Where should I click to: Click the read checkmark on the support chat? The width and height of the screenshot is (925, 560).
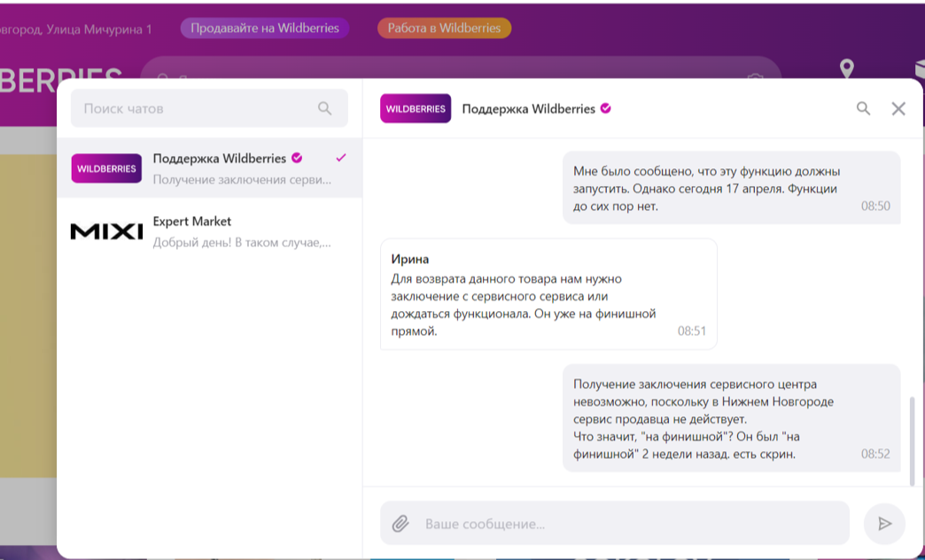coord(340,159)
